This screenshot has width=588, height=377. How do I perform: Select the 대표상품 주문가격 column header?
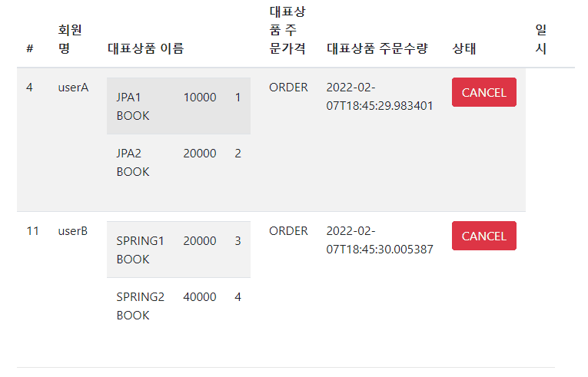tap(287, 30)
